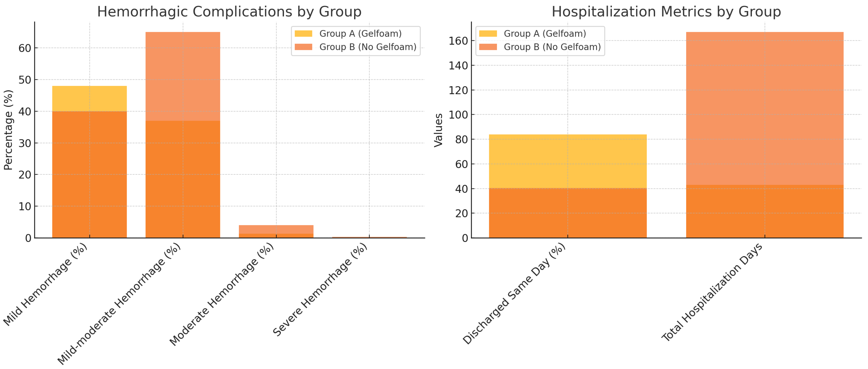The width and height of the screenshot is (868, 369).
Task: Select the "Values" y-axis label
Action: 438,130
